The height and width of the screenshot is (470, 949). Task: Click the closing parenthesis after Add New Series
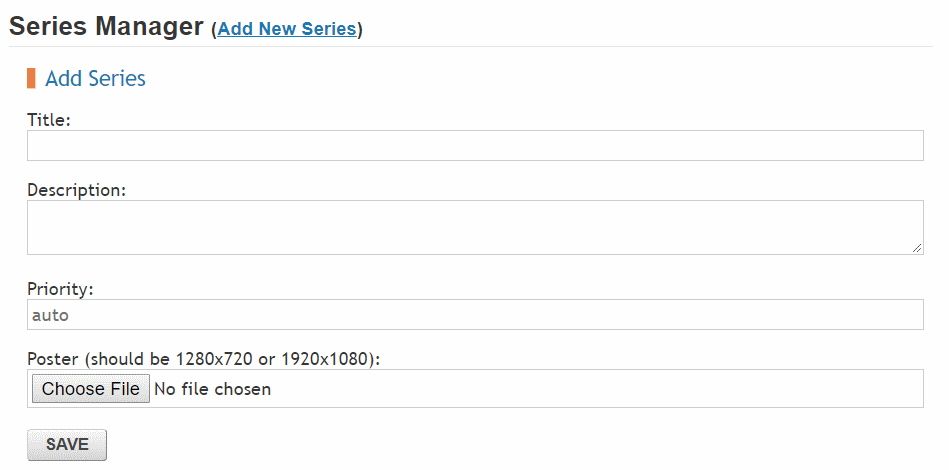click(360, 30)
